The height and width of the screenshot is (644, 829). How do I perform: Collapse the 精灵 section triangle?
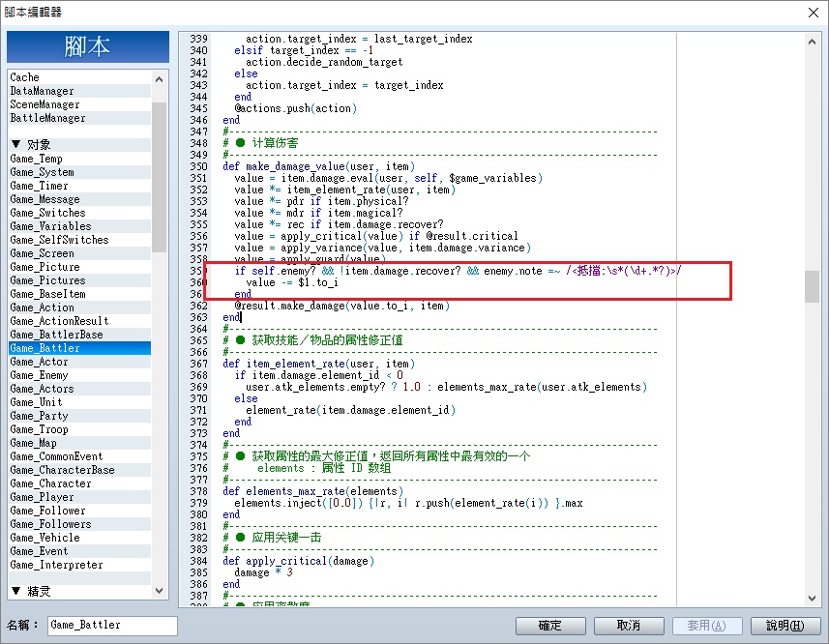coord(15,591)
